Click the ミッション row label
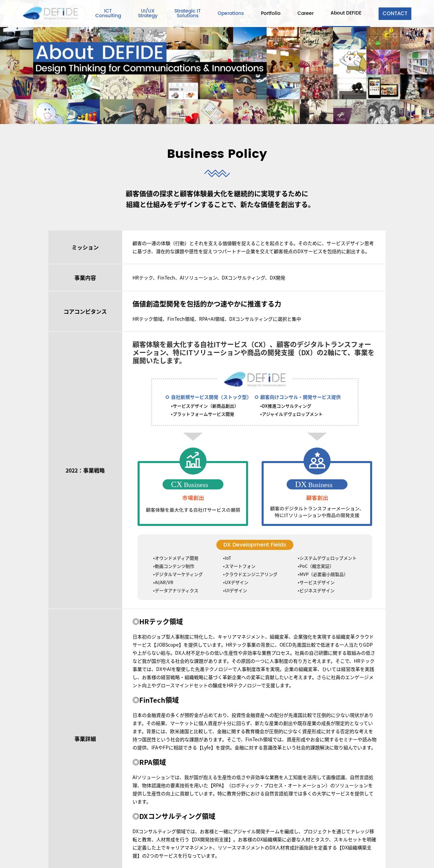 [85, 247]
